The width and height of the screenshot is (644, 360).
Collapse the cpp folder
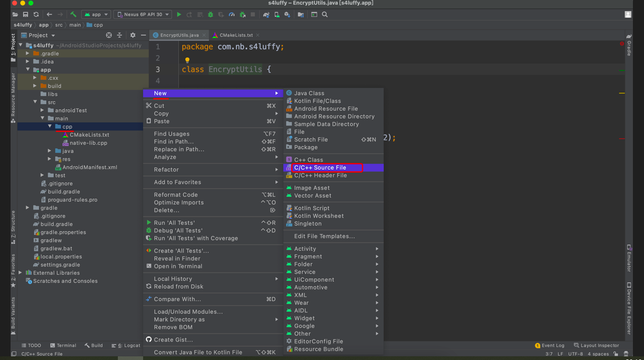click(x=50, y=127)
